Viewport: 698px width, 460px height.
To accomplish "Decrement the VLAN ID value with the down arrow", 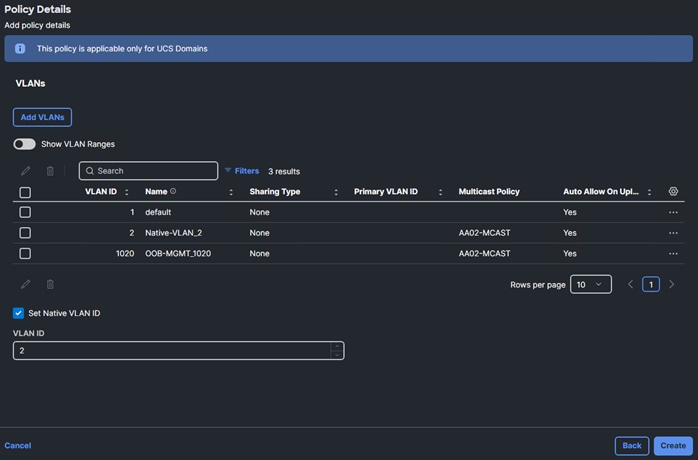I will [x=337, y=355].
